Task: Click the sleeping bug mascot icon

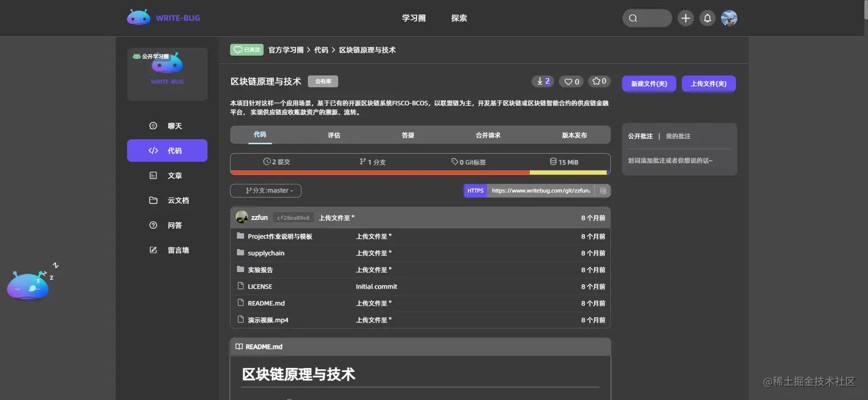Action: pos(29,284)
